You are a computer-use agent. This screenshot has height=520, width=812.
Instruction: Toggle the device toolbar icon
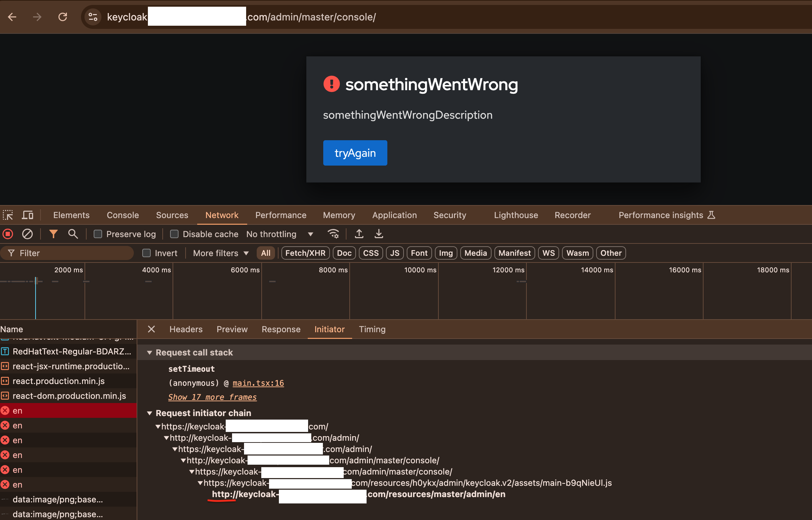[28, 215]
